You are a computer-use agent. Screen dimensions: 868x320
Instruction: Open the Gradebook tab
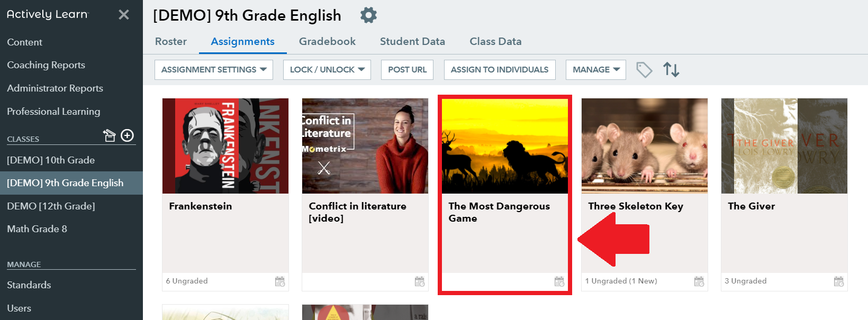tap(327, 41)
